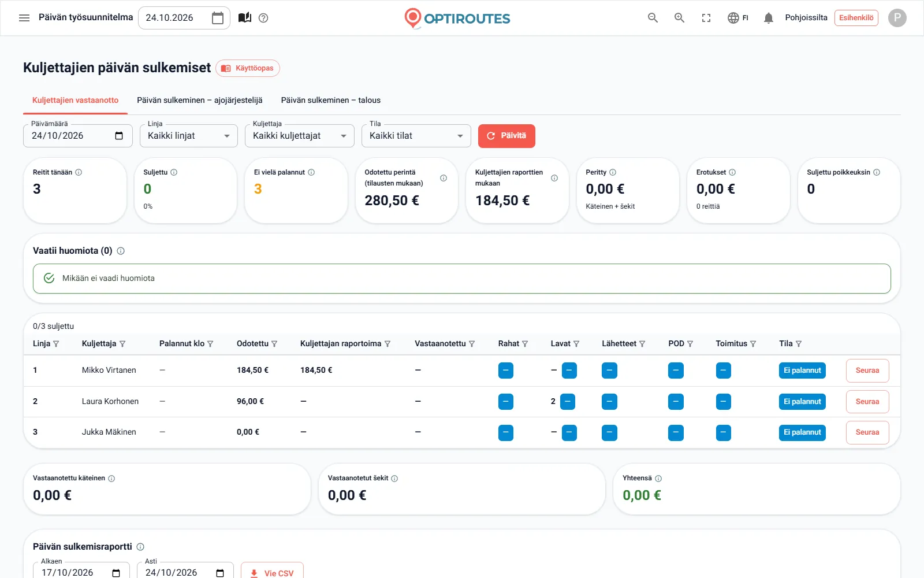Show info for Reitit tänään card

coord(79,172)
